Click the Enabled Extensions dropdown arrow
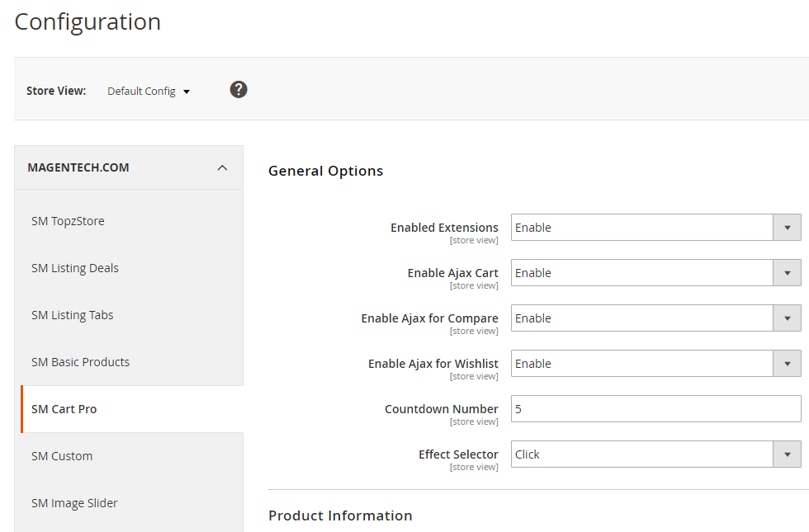Viewport: 809px width, 532px height. 787,228
